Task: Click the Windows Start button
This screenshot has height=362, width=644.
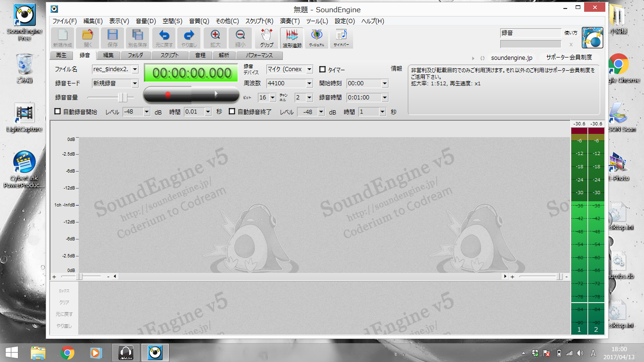Action: click(11, 352)
